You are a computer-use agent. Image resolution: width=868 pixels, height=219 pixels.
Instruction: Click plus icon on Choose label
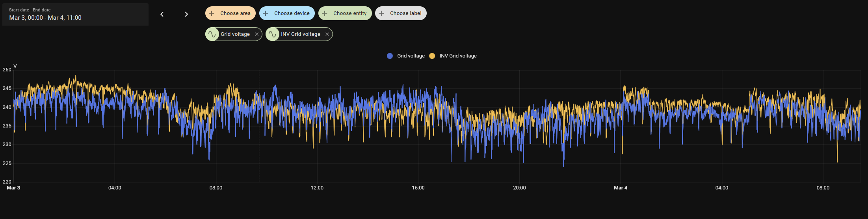point(381,13)
